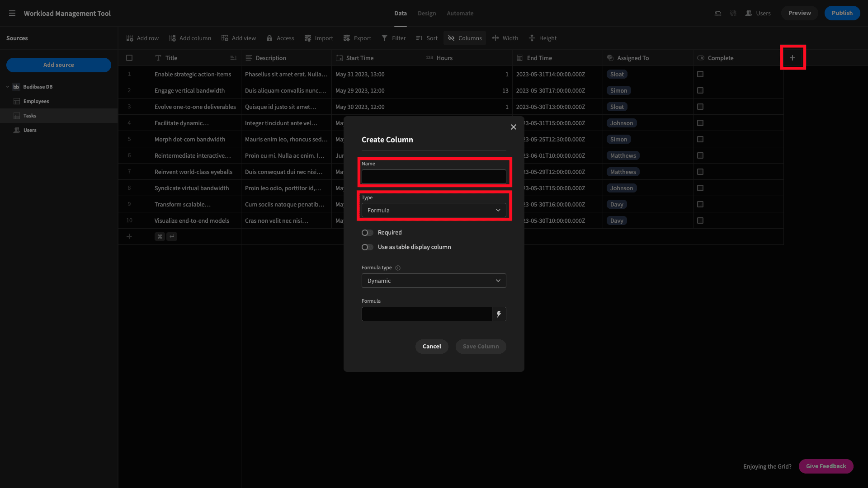Click the Add source button
This screenshot has width=868, height=488.
(59, 65)
